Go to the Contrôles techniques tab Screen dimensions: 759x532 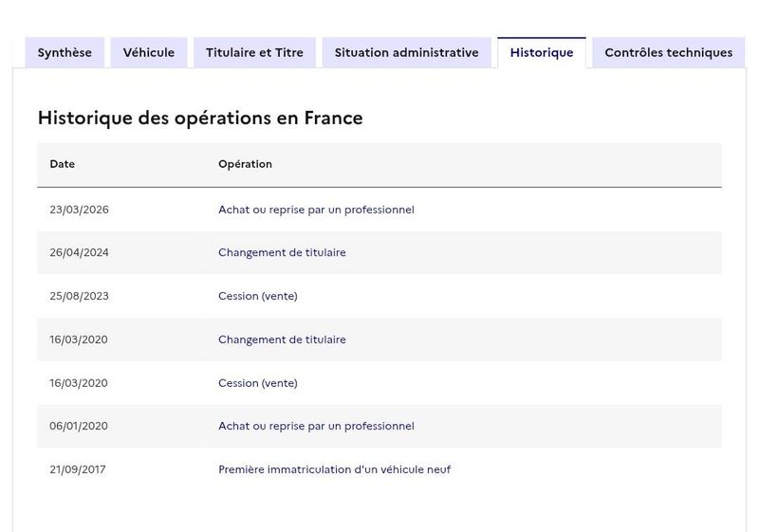coord(669,53)
